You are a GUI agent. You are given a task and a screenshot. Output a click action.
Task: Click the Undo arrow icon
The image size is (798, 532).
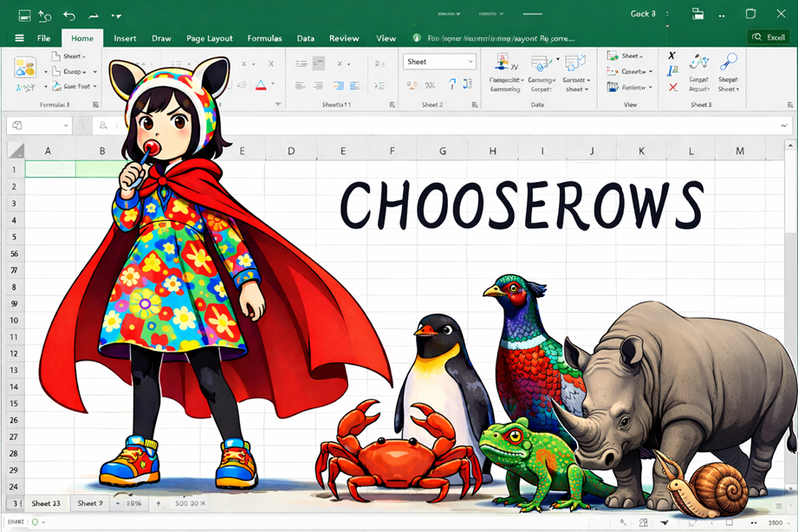click(68, 15)
